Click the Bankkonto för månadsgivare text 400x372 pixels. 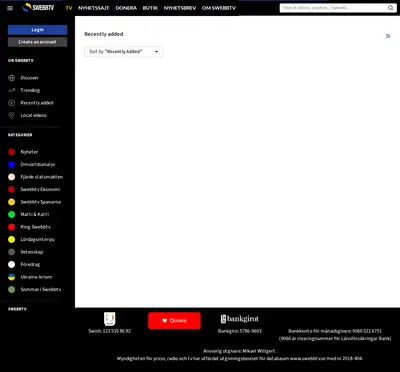(x=335, y=331)
